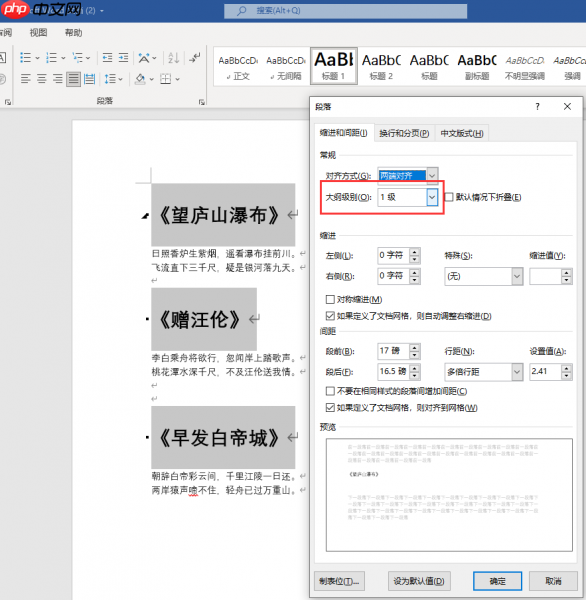Click the 缩进值 input field

(545, 276)
